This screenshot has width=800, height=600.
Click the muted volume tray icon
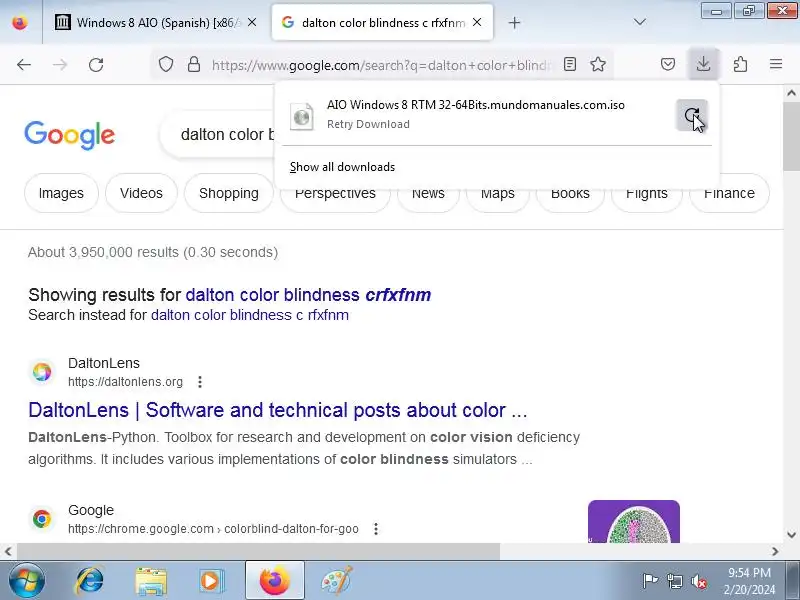pyautogui.click(x=699, y=581)
